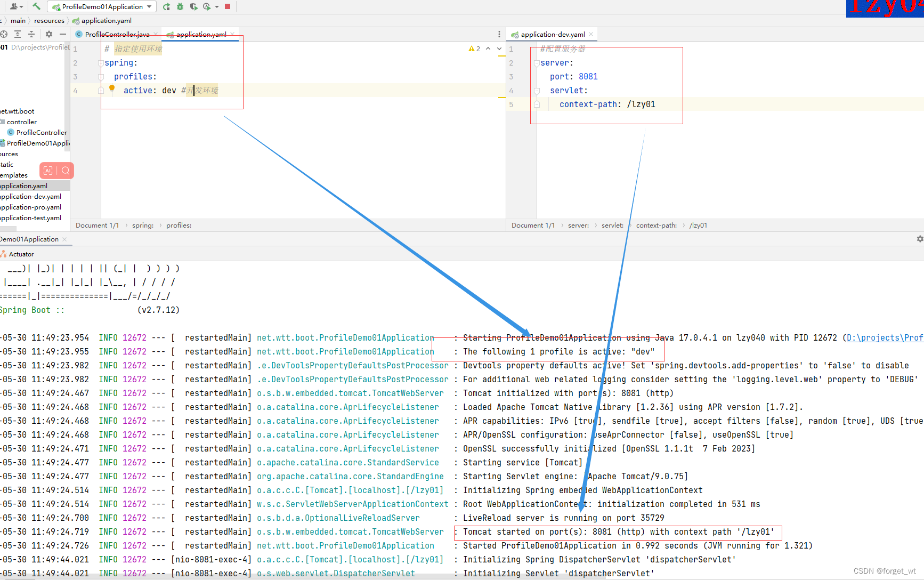Click the yellow intention lightbulb on line 4

click(112, 88)
